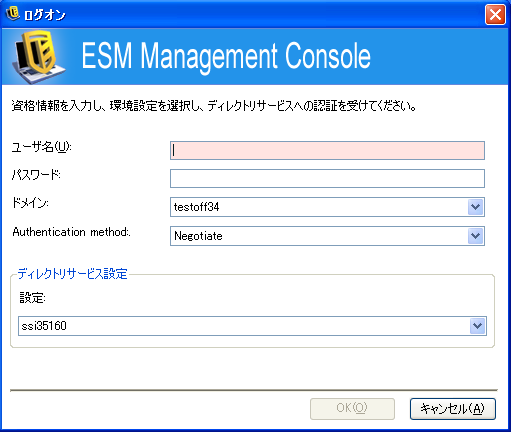Select the testoff34 domain combo box text
The height and width of the screenshot is (432, 511).
tap(196, 207)
